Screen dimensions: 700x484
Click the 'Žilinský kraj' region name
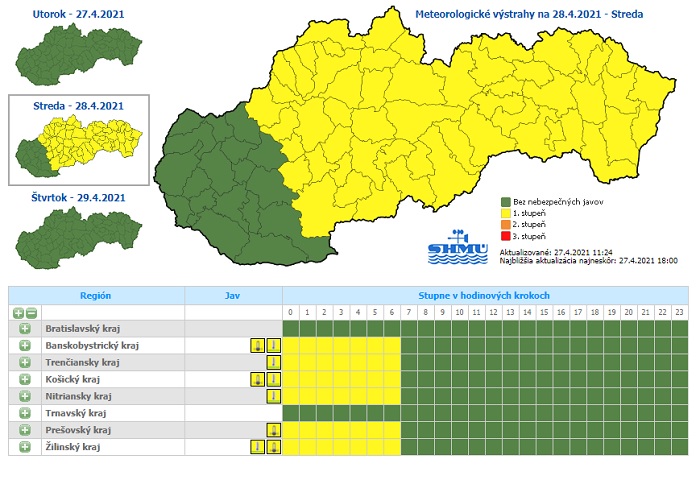click(72, 447)
